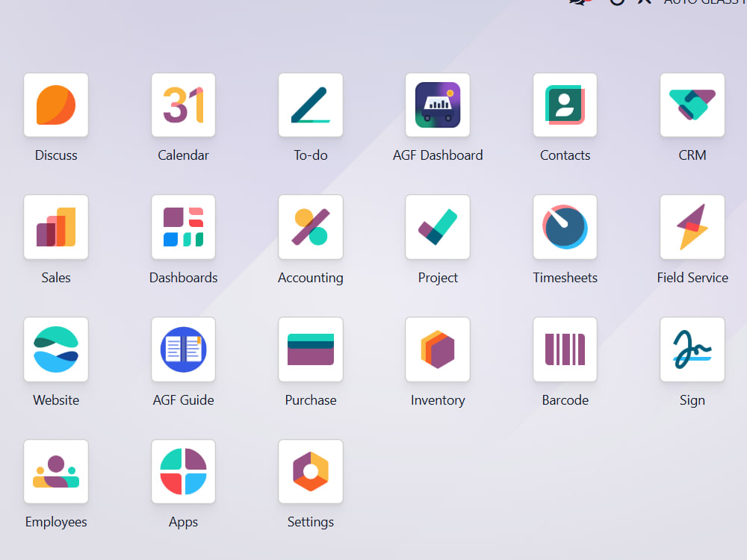The height and width of the screenshot is (560, 747).
Task: Open the Barcode app
Action: (x=565, y=349)
